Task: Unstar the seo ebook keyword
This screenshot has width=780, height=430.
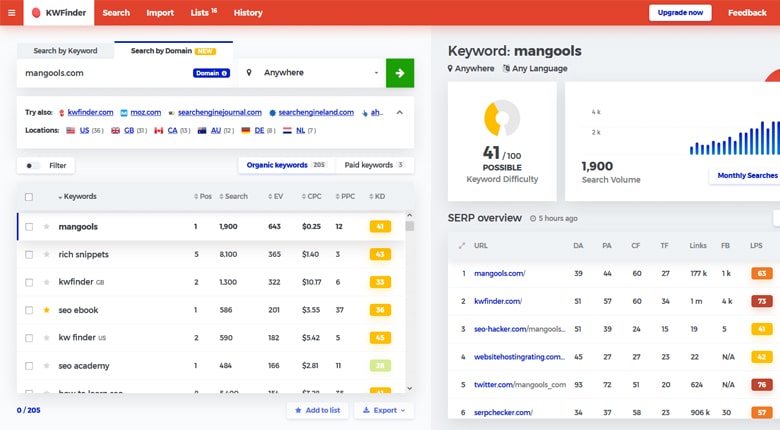Action: click(47, 310)
